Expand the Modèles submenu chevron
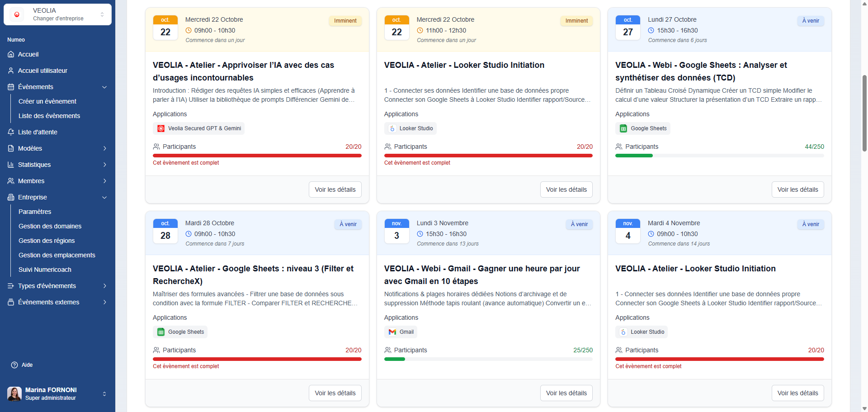 point(104,148)
